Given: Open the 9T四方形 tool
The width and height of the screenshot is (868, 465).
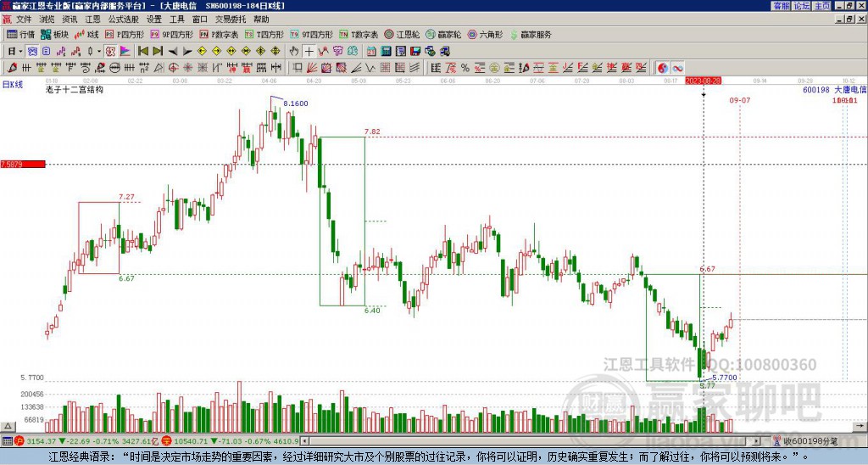Looking at the screenshot, I should click(x=312, y=34).
